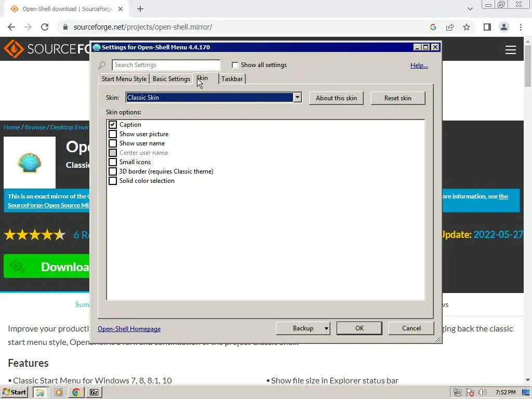Image resolution: width=532 pixels, height=399 pixels.
Task: Expand the Backup button dropdown arrow
Action: [x=326, y=328]
